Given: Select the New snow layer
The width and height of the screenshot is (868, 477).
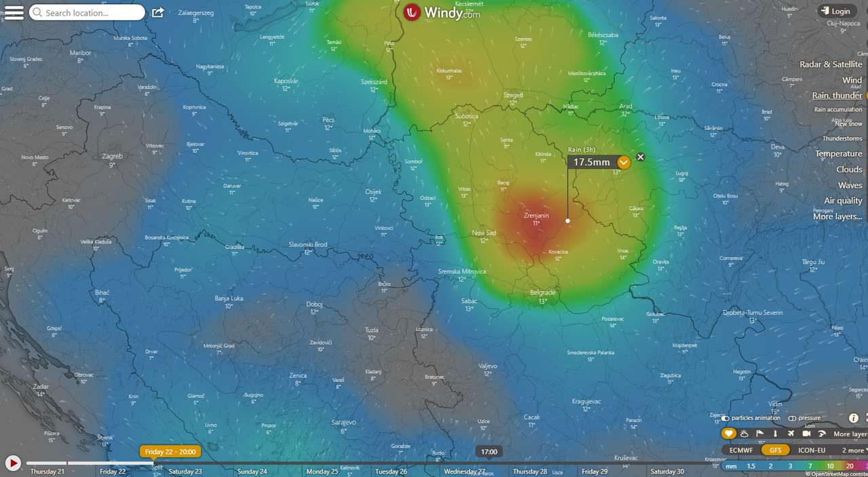Looking at the screenshot, I should click(848, 123).
